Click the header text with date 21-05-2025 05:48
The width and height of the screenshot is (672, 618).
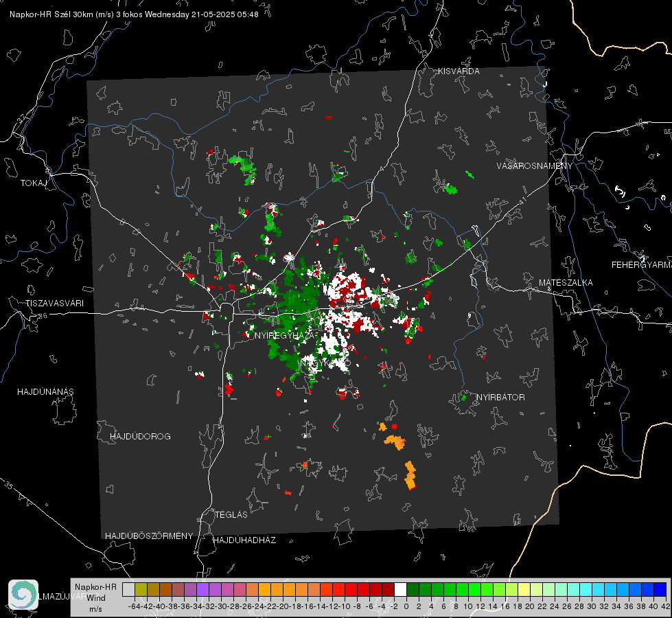pos(134,14)
